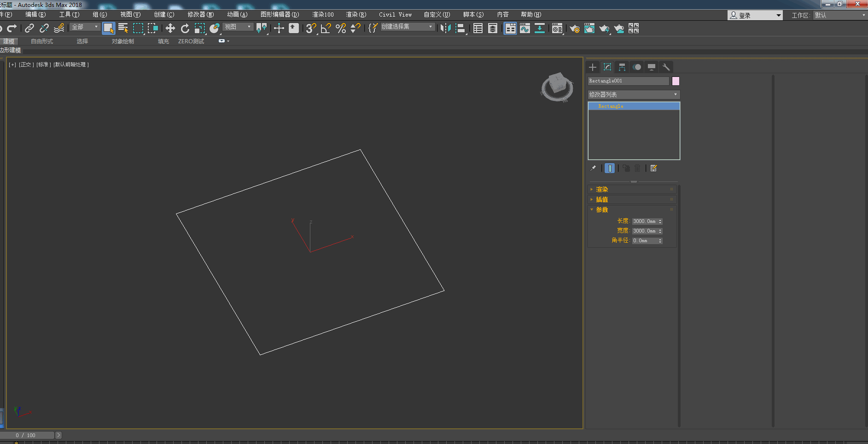Toggle the 3D Snaps button
Viewport: 868px width, 444px height.
click(311, 29)
